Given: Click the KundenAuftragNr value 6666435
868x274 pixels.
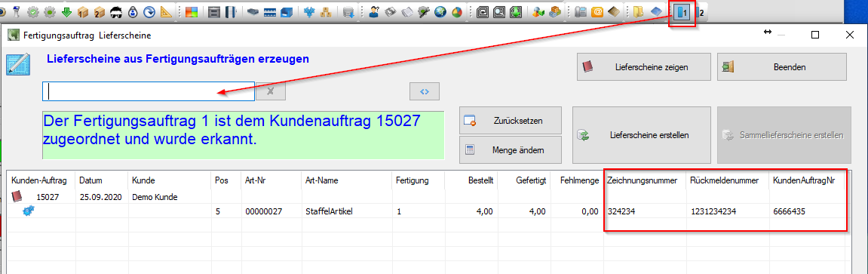Looking at the screenshot, I should 790,211.
